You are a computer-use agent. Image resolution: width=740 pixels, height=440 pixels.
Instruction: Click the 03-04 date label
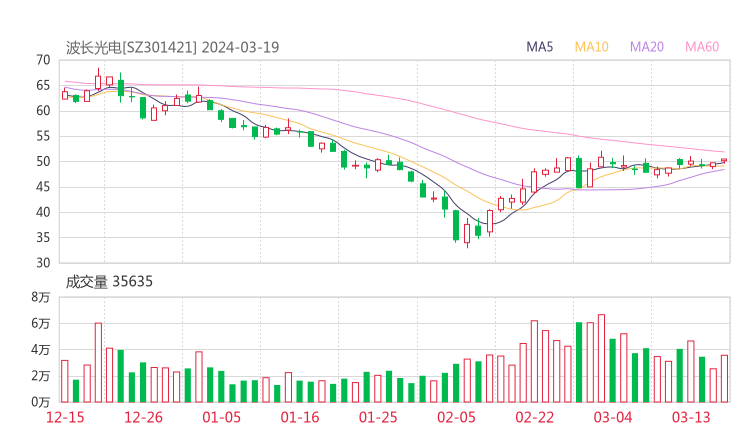coord(613,417)
